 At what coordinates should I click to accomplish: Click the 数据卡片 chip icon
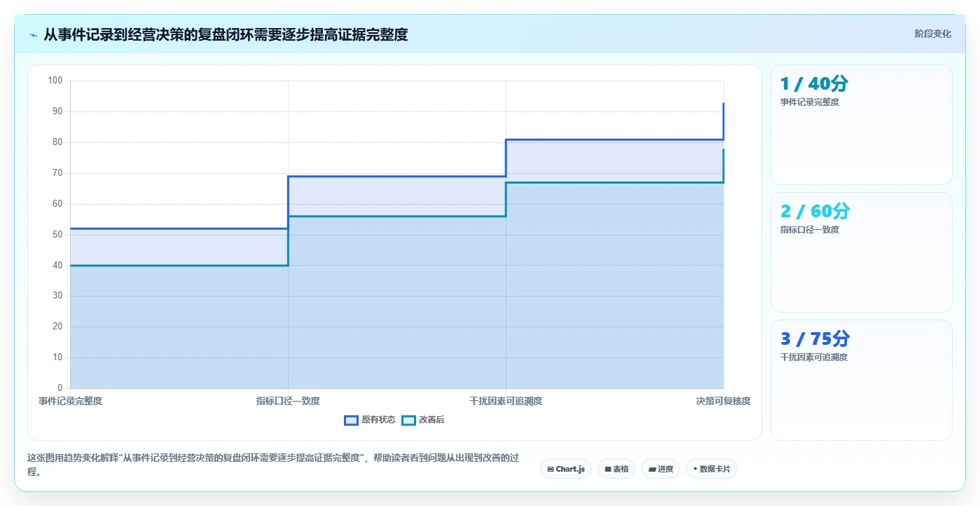pos(695,469)
